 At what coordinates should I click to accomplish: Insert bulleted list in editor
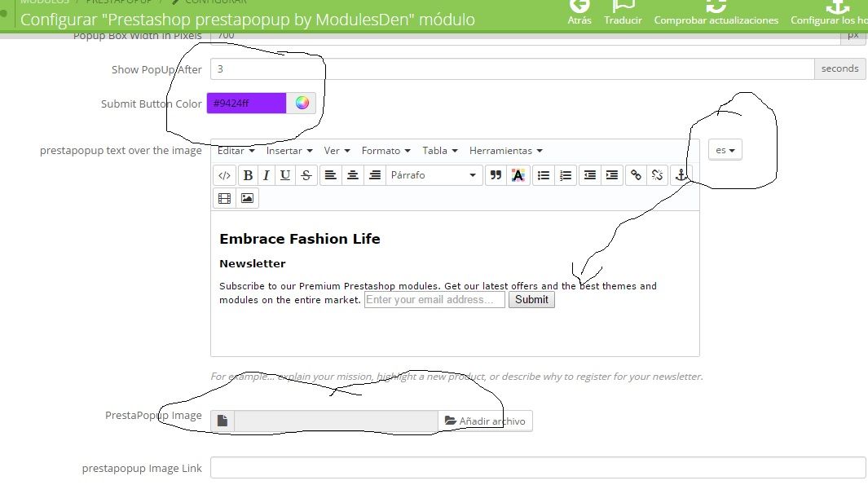point(544,175)
